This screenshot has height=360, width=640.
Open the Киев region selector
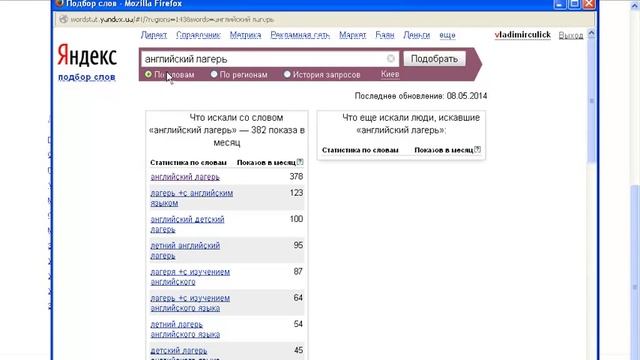(390, 74)
